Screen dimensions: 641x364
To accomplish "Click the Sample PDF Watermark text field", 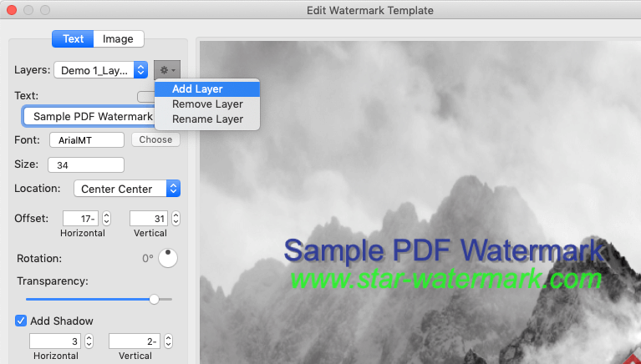I will (89, 116).
